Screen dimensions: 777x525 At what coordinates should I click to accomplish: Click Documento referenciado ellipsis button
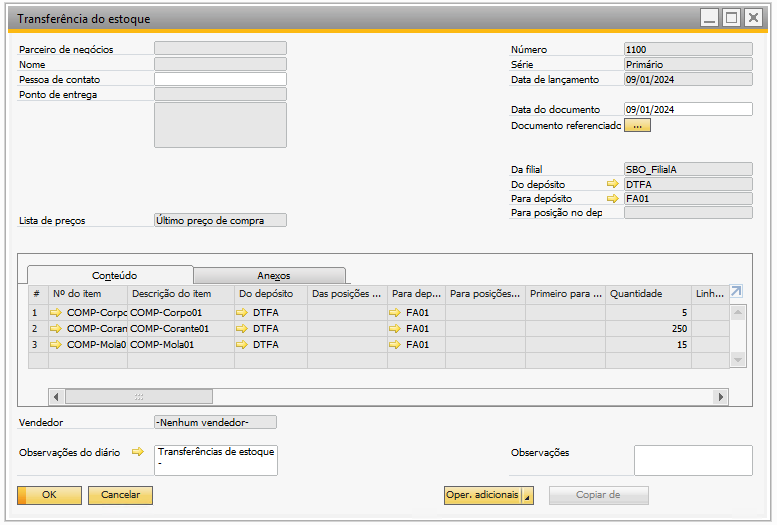pyautogui.click(x=637, y=126)
